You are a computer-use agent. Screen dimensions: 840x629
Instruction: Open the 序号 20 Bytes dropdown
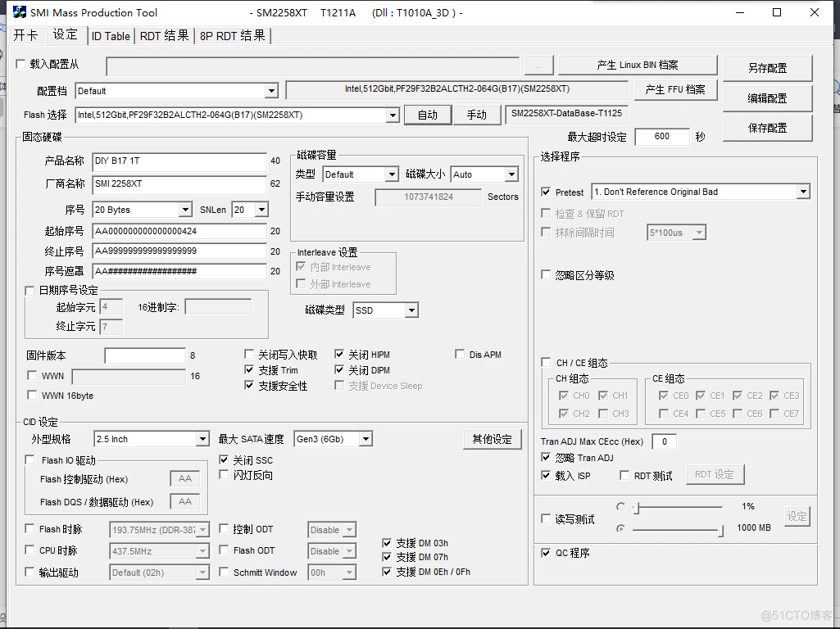tap(185, 210)
